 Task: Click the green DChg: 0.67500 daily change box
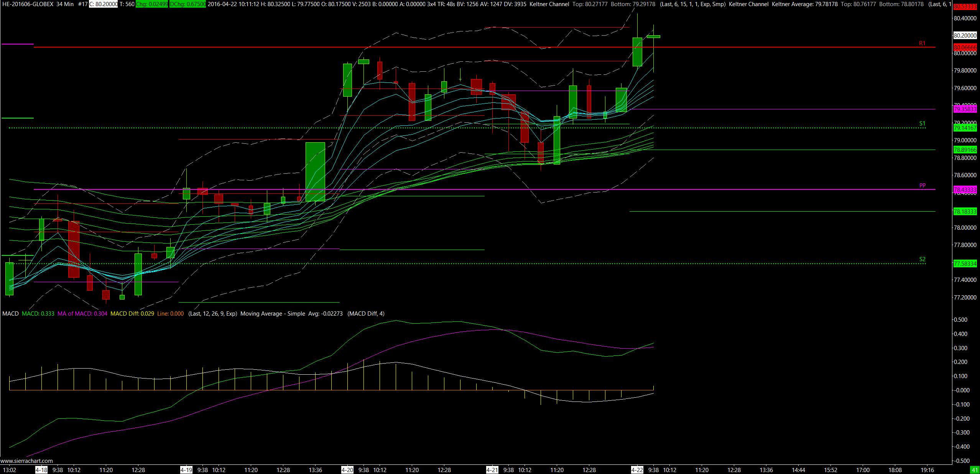pos(187,4)
